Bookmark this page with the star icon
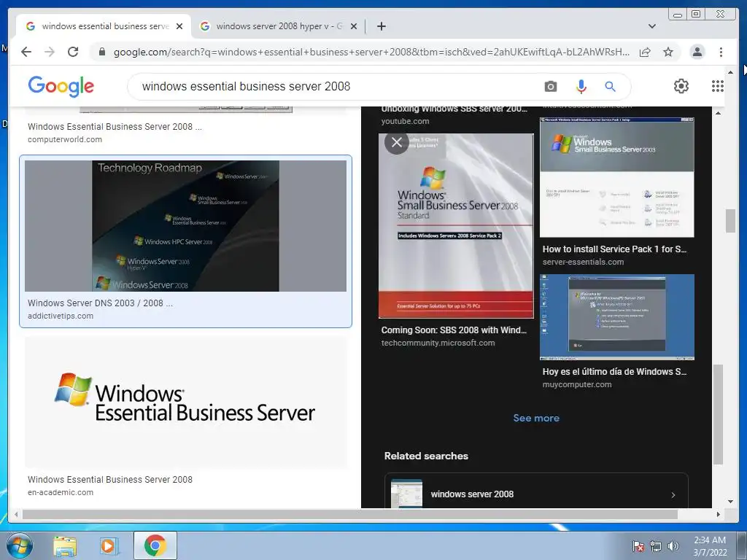Image resolution: width=747 pixels, height=560 pixels. (668, 52)
